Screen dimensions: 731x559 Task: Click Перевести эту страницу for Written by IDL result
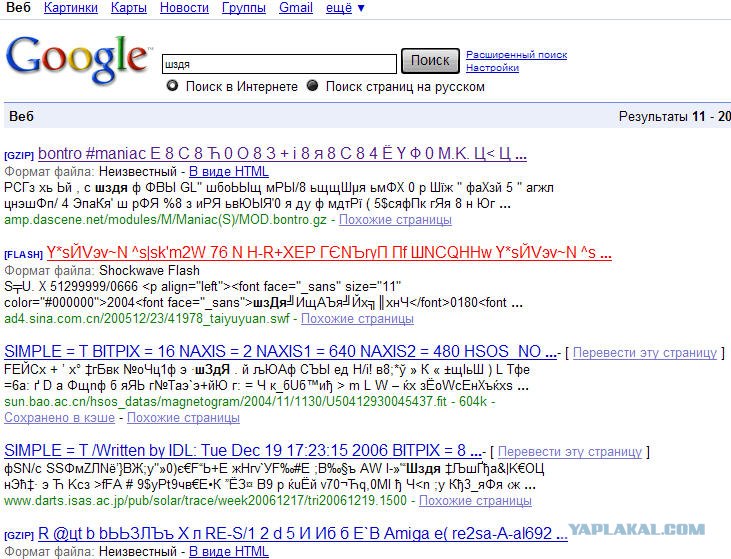coord(570,451)
